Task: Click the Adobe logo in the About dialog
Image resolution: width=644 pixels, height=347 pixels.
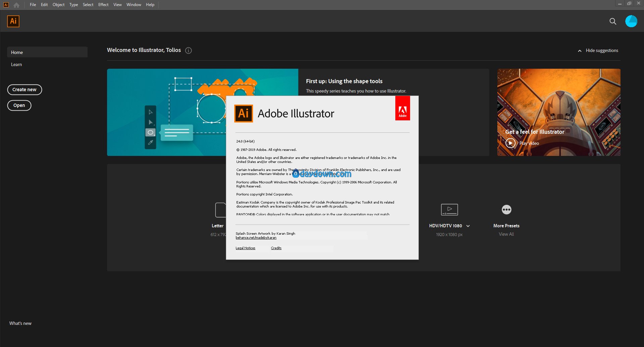Action: pyautogui.click(x=402, y=108)
